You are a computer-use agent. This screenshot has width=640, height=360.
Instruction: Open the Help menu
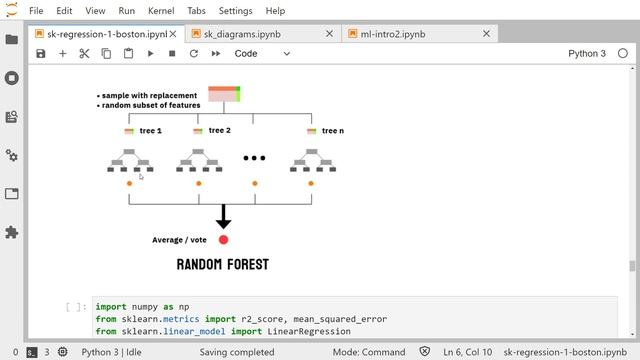[275, 11]
